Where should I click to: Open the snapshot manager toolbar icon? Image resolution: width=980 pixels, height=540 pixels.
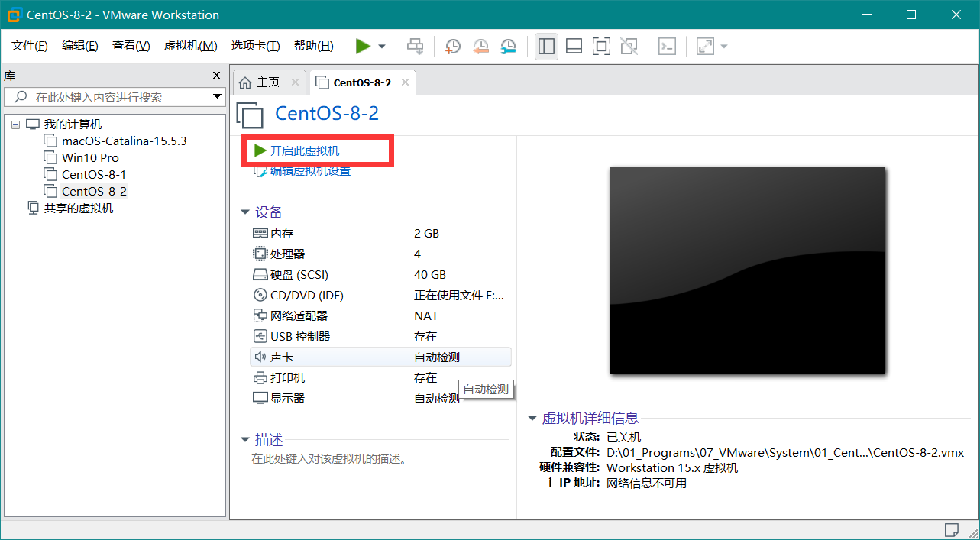coord(508,47)
